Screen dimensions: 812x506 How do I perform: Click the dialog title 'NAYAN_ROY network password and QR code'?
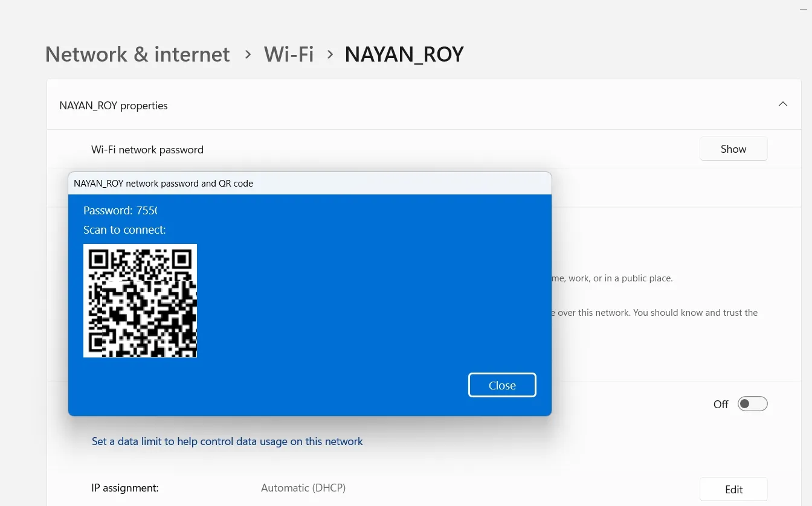[163, 184]
